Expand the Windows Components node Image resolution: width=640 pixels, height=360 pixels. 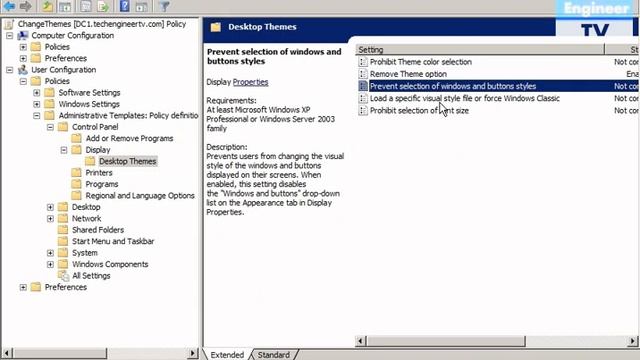pos(50,264)
